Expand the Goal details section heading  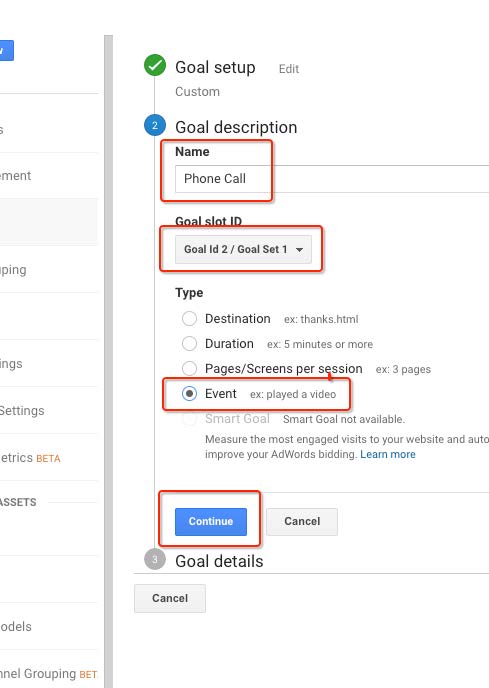click(219, 561)
